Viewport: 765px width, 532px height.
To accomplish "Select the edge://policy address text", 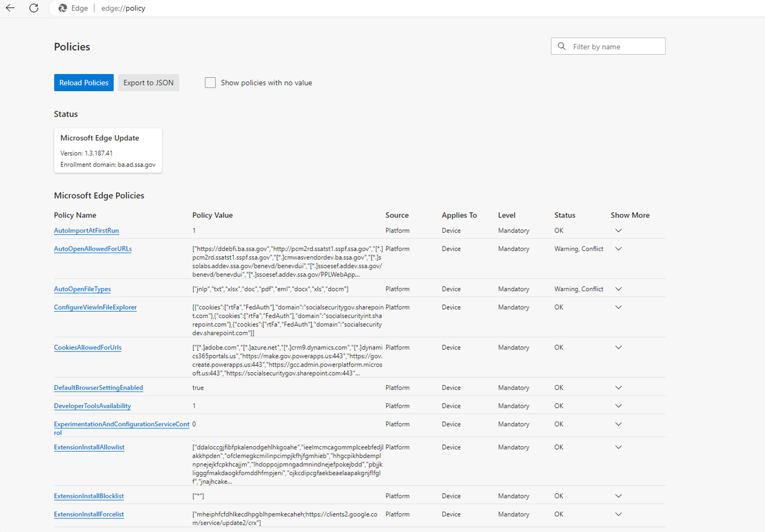I will [123, 8].
